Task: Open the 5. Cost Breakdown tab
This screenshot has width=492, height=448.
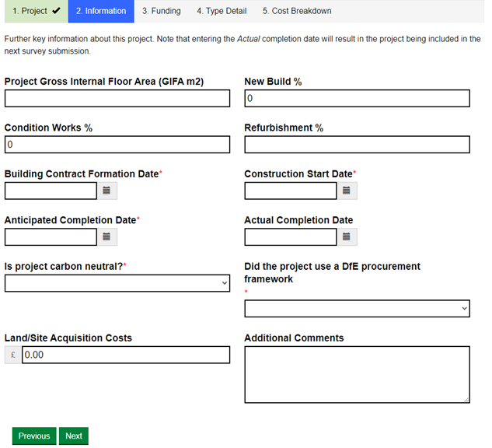Action: click(x=296, y=11)
